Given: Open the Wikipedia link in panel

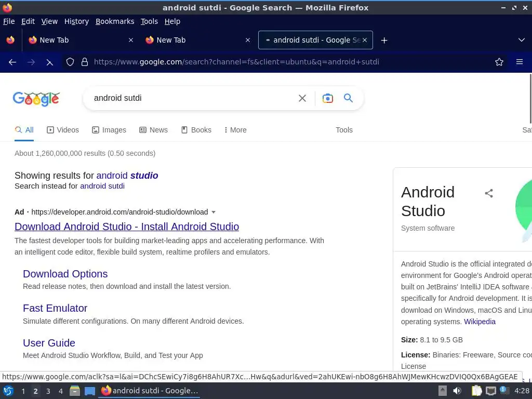Looking at the screenshot, I should 480,322.
